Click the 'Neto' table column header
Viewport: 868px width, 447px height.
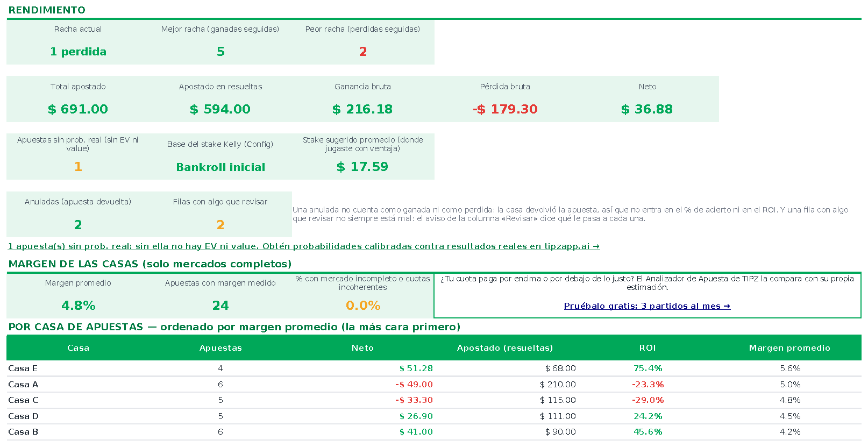(x=362, y=348)
